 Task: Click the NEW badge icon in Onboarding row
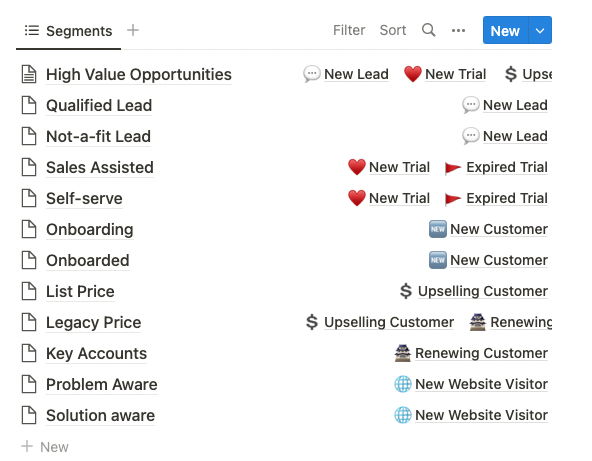(x=438, y=229)
